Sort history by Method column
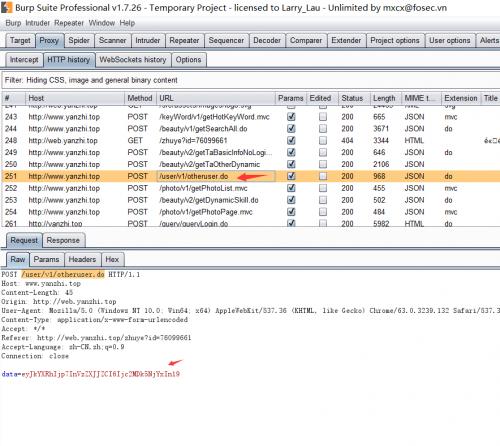 tap(140, 98)
